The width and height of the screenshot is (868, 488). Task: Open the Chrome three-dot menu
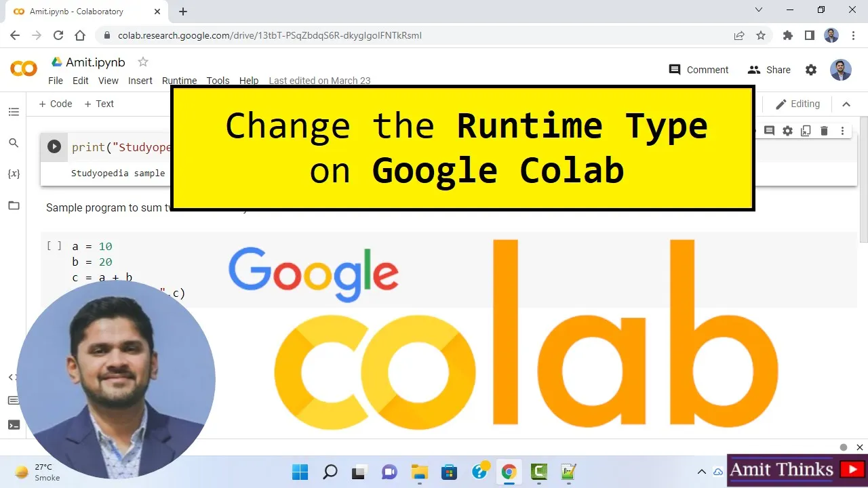pos(853,35)
